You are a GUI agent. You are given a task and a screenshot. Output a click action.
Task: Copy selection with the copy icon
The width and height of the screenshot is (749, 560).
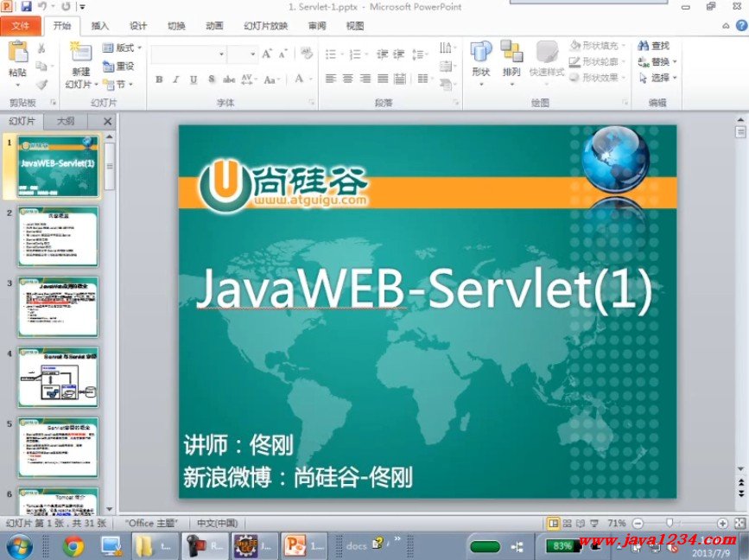click(x=41, y=66)
